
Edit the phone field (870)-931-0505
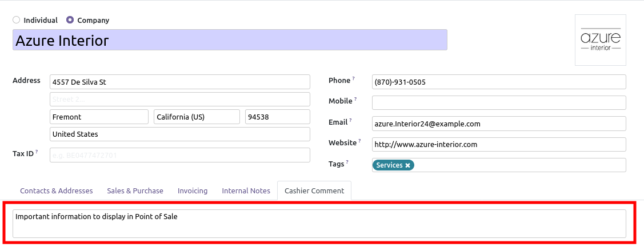499,82
